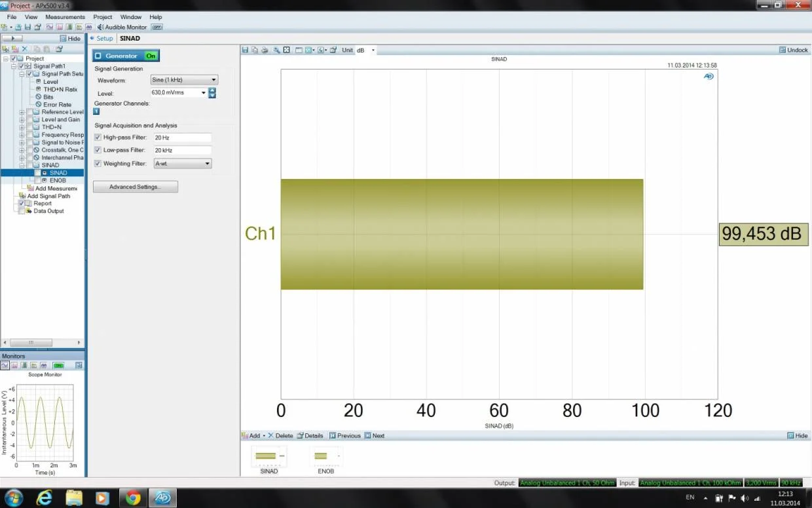The image size is (812, 508).
Task: Open Internet Explorer from the taskbar
Action: coord(44,498)
